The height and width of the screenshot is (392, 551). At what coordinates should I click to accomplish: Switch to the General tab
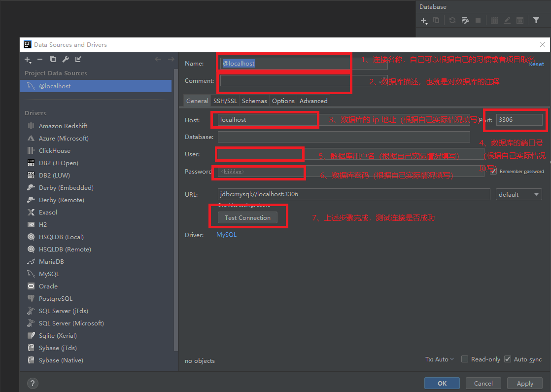[x=197, y=101]
